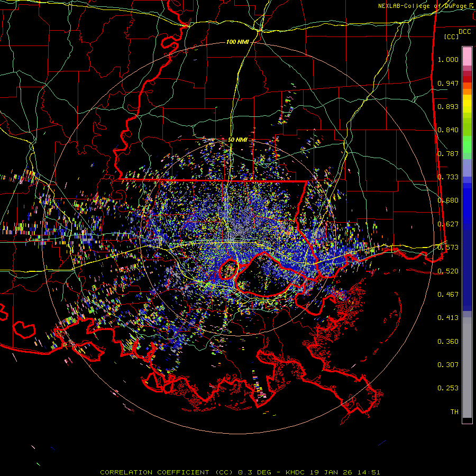Click the 0.947 color scale value

click(x=448, y=83)
